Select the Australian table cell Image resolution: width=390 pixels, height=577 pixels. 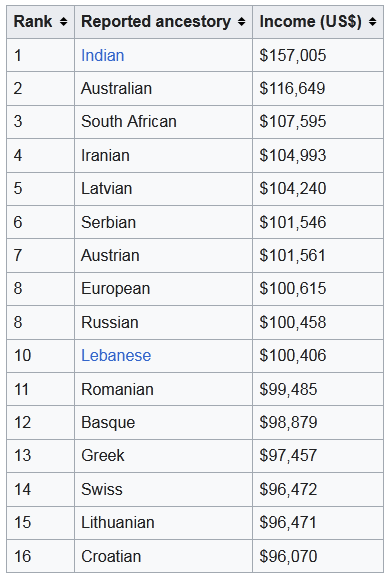point(163,89)
